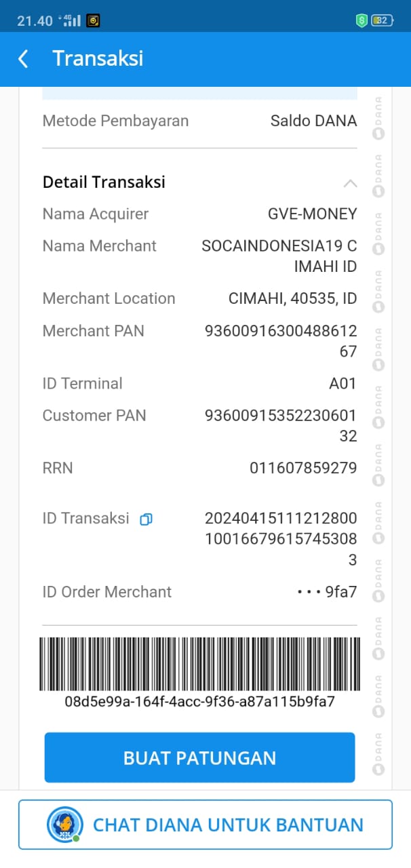Tap the Detail Transaksi section heading
Screen dimensions: 411x868
[x=104, y=182]
